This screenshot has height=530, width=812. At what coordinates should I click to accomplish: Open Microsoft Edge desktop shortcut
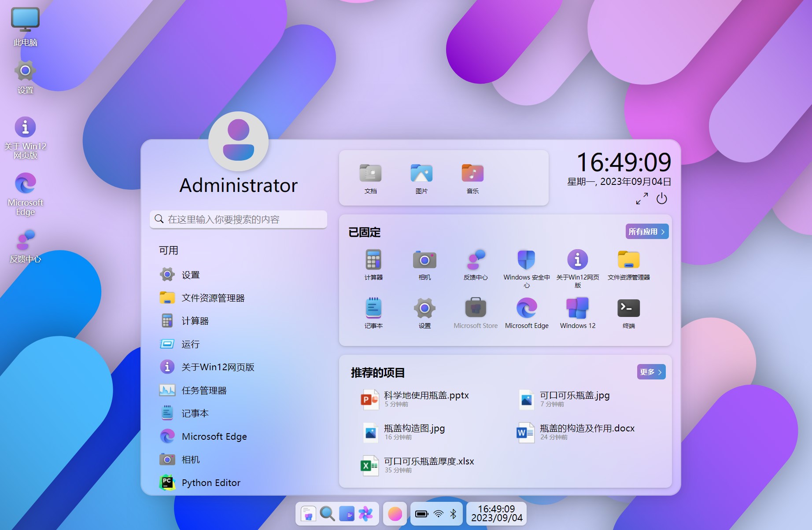(x=26, y=194)
